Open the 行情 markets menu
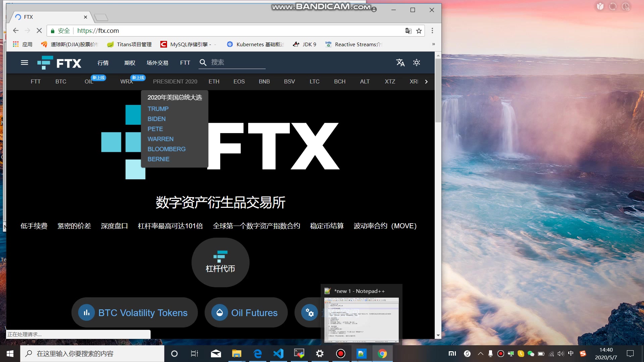 (103, 63)
